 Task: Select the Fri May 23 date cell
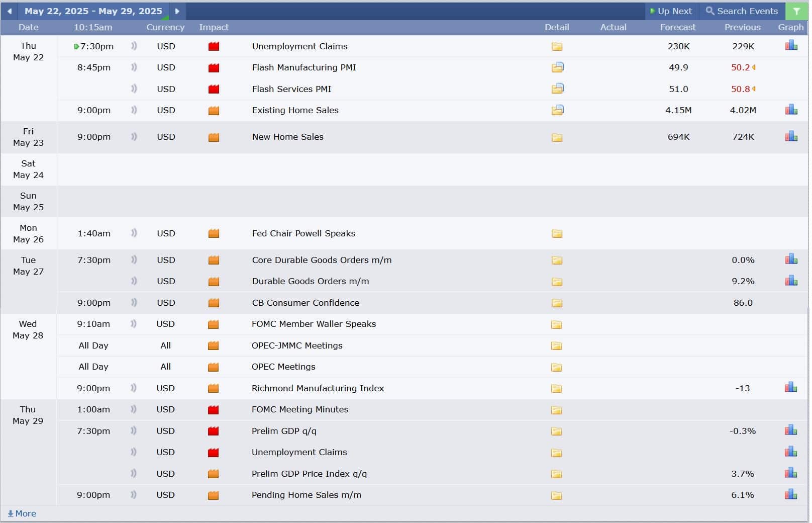coord(28,137)
